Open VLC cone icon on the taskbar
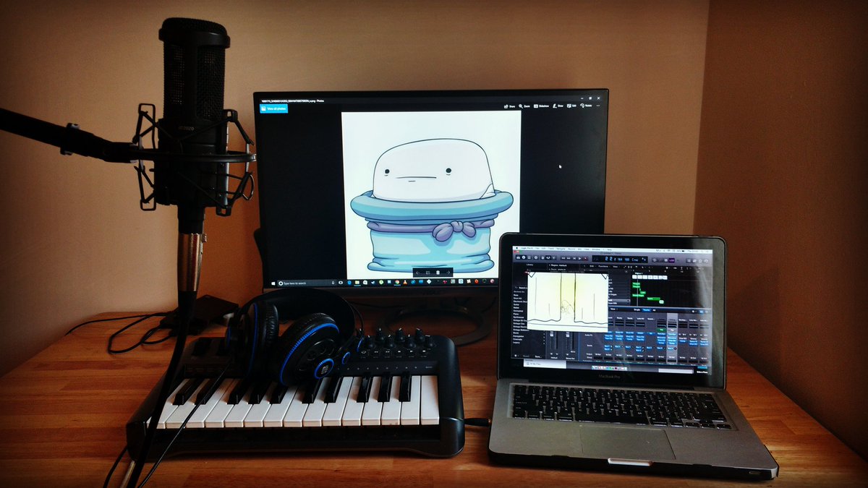This screenshot has height=488, width=868. coord(404,283)
